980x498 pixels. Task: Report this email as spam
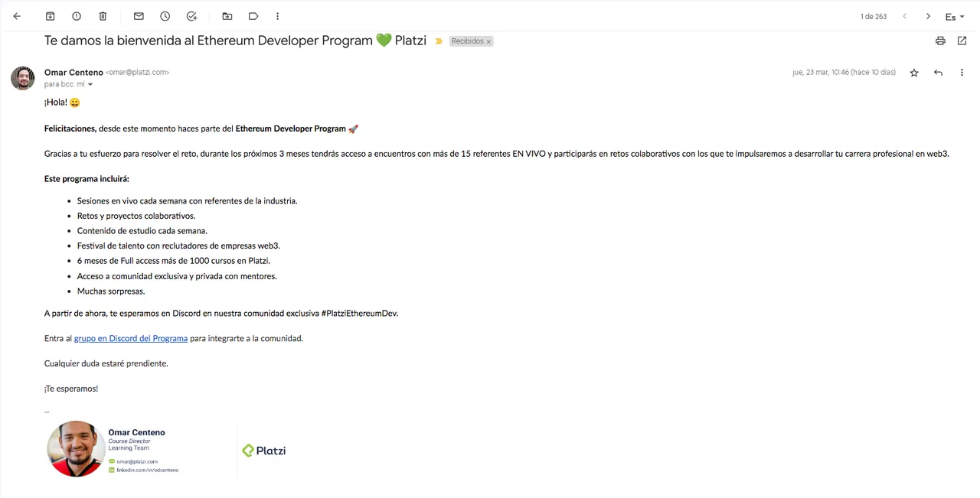(x=77, y=16)
